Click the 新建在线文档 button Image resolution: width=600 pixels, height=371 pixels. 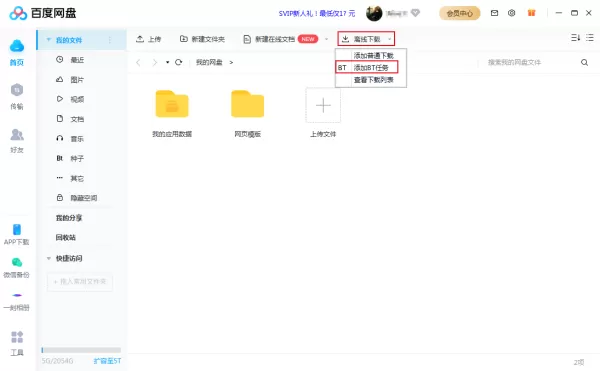click(x=280, y=39)
